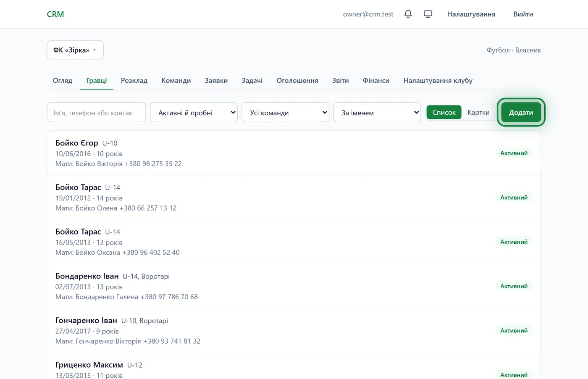Open the Фінанси tab

point(376,80)
